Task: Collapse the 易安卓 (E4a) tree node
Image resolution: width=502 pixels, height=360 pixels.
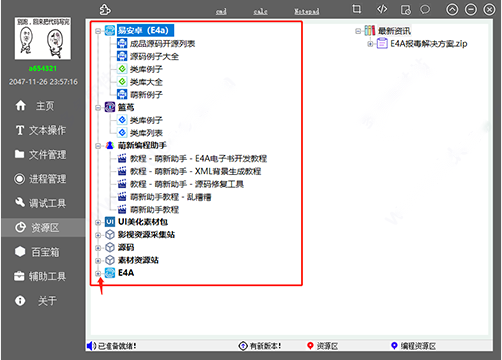Action: (x=98, y=31)
